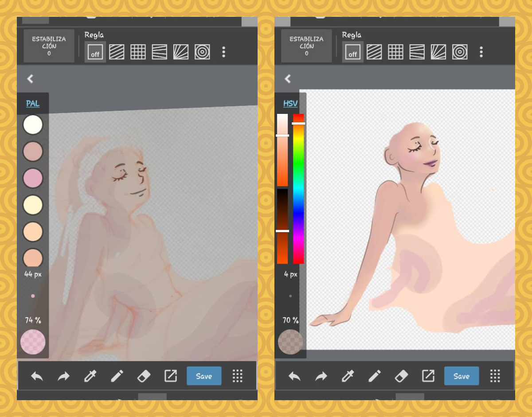
Task: Collapse panel with back chevron, left screenshot
Action: coord(30,79)
